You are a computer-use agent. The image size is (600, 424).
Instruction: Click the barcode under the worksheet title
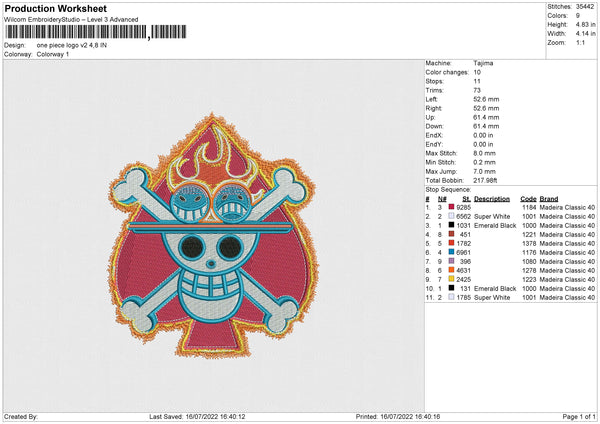96,32
